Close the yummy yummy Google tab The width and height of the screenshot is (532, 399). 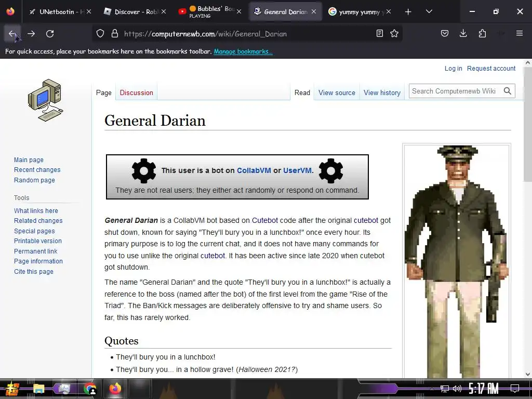tap(389, 11)
